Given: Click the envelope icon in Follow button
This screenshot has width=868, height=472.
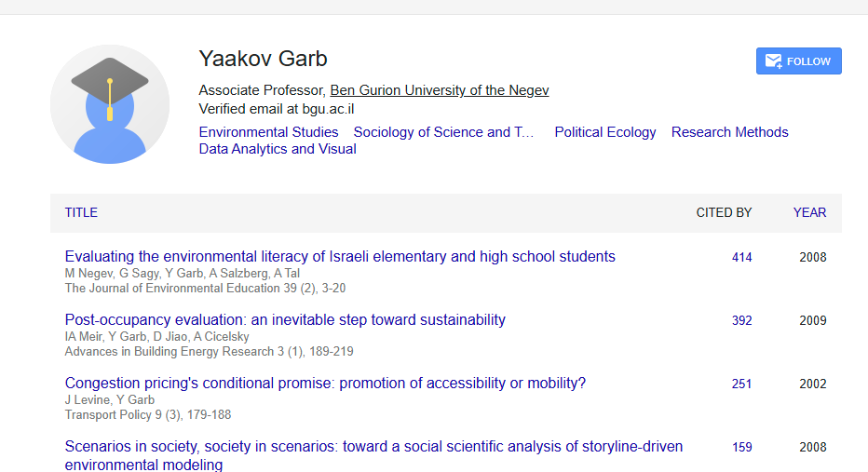Looking at the screenshot, I should pos(773,61).
